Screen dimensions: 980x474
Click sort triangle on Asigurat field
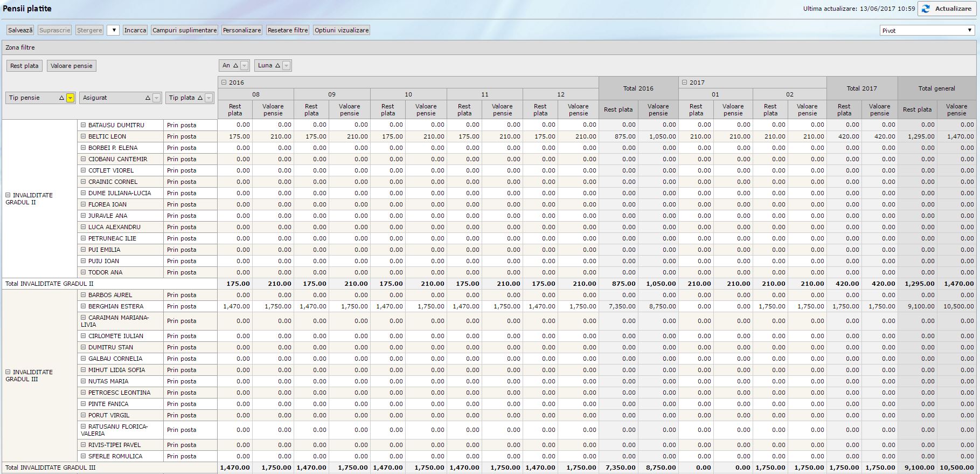tap(148, 98)
